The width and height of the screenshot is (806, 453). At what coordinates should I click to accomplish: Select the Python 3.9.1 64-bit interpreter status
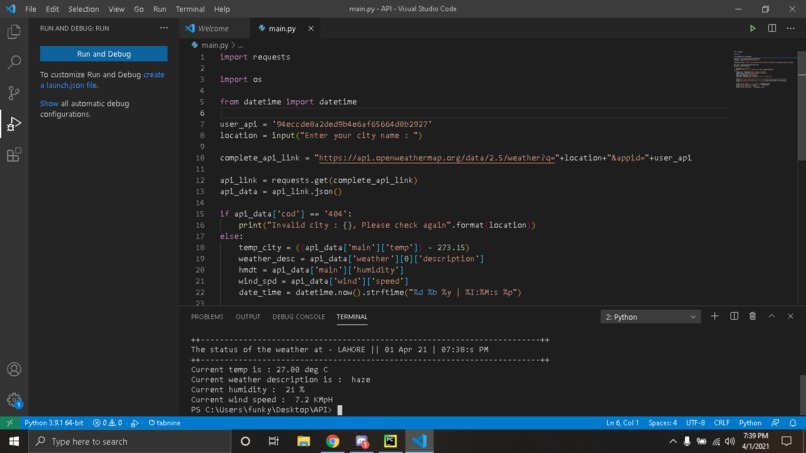pos(54,423)
